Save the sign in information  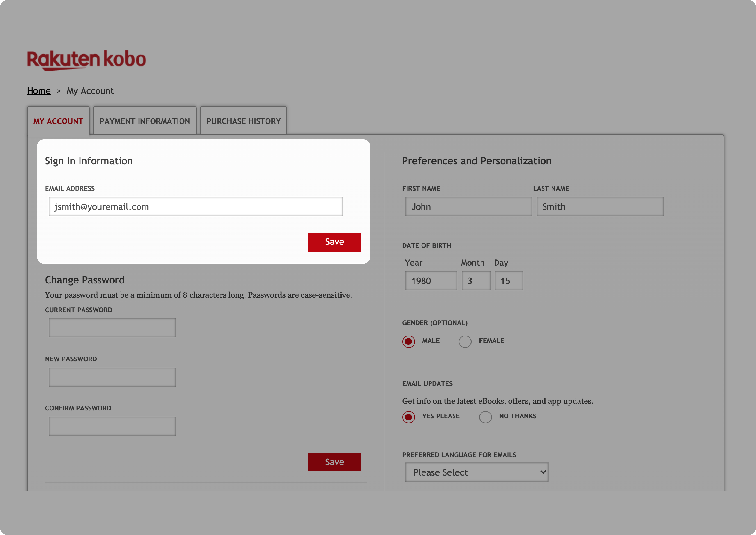pyautogui.click(x=334, y=242)
